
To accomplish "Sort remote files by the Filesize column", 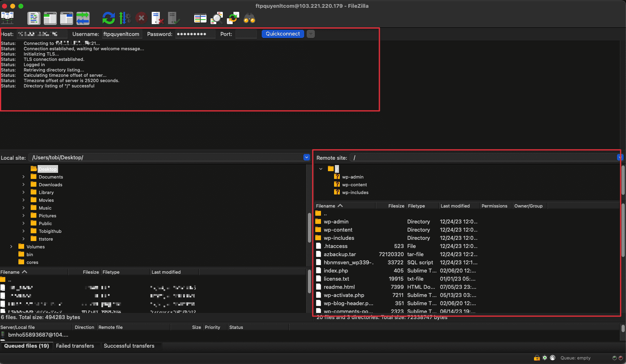I will 396,206.
